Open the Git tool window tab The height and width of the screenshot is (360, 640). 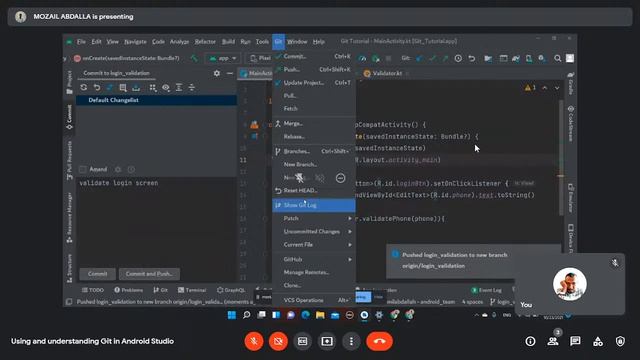point(160,290)
